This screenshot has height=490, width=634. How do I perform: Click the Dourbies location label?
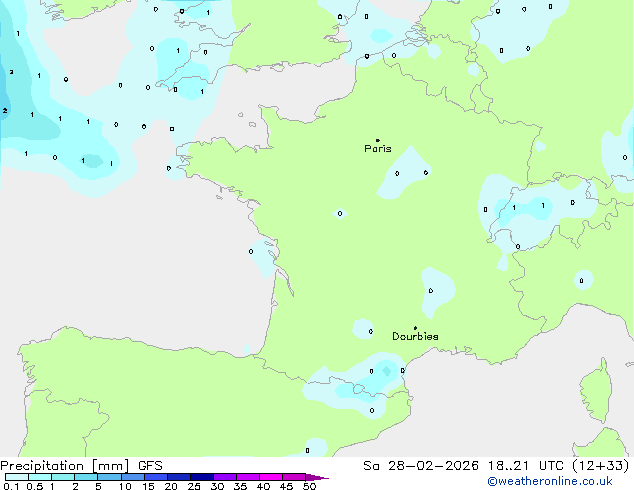click(415, 336)
